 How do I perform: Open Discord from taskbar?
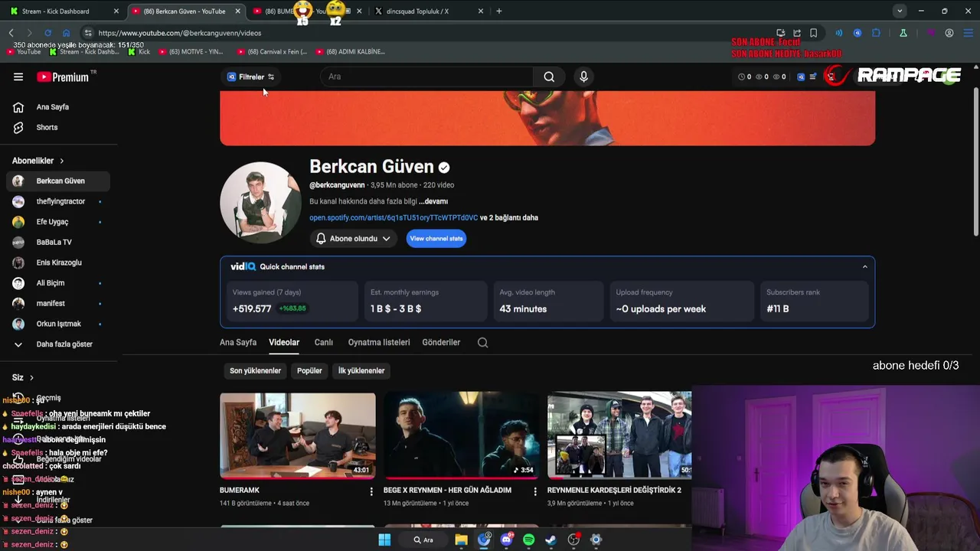pos(506,540)
